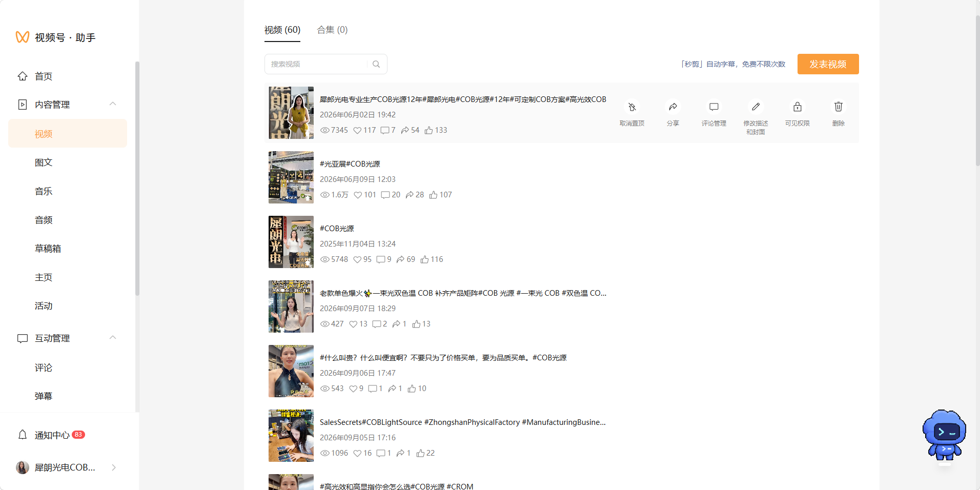Open 弹幕 under 互动管理
980x490 pixels.
44,396
